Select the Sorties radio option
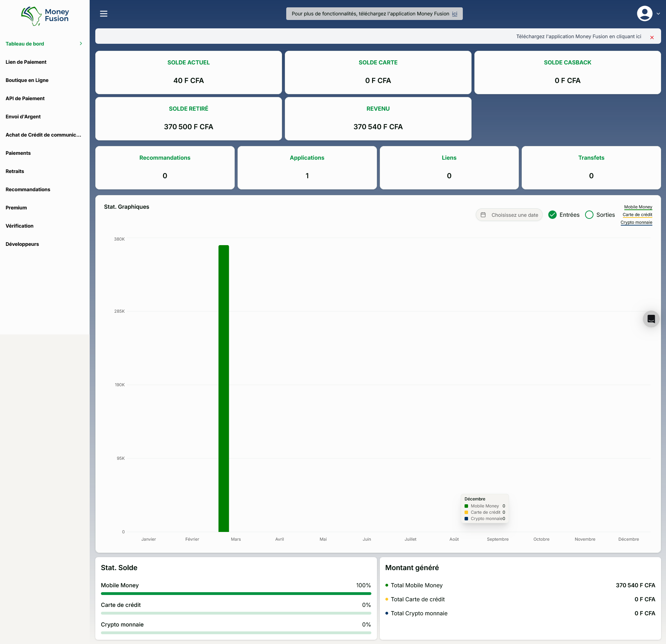The height and width of the screenshot is (644, 666). (589, 215)
